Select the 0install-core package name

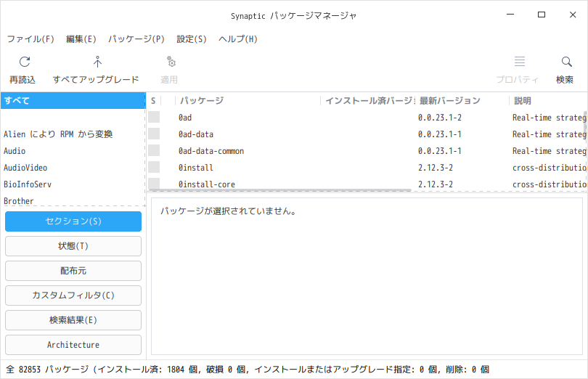pyautogui.click(x=207, y=184)
